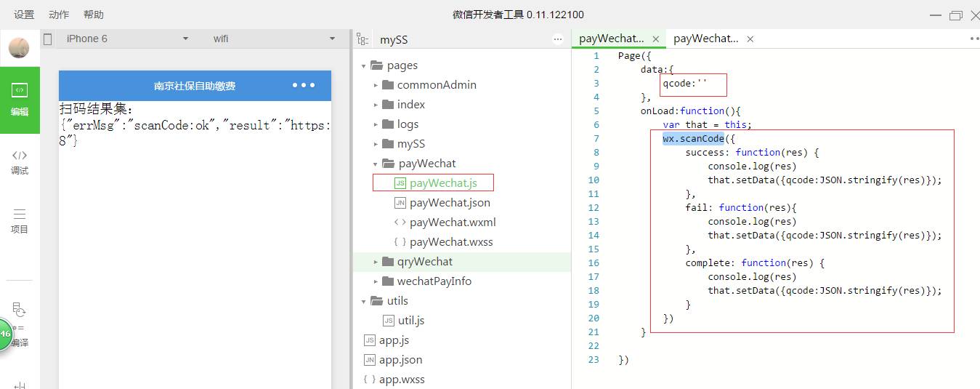Open the 调试 debug view

click(20, 162)
